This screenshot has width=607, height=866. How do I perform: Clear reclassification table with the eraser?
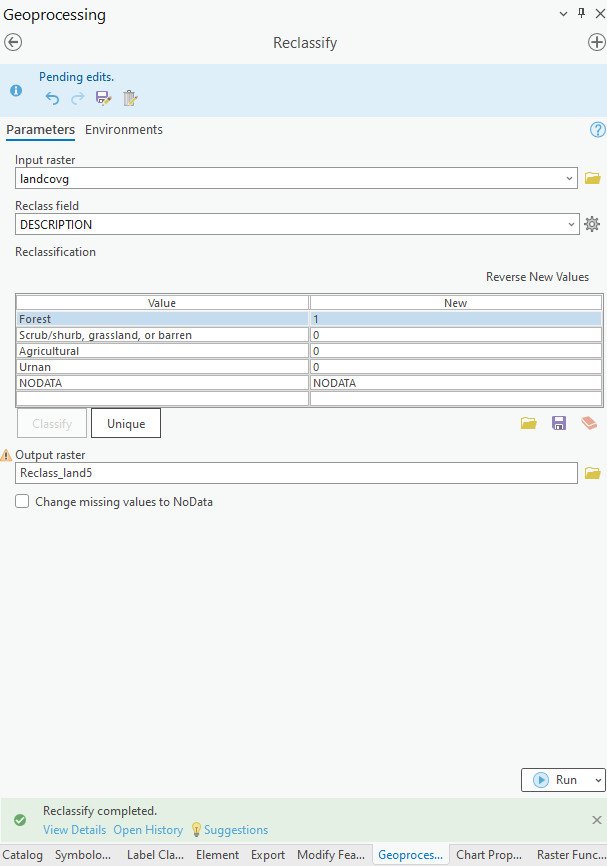(589, 423)
